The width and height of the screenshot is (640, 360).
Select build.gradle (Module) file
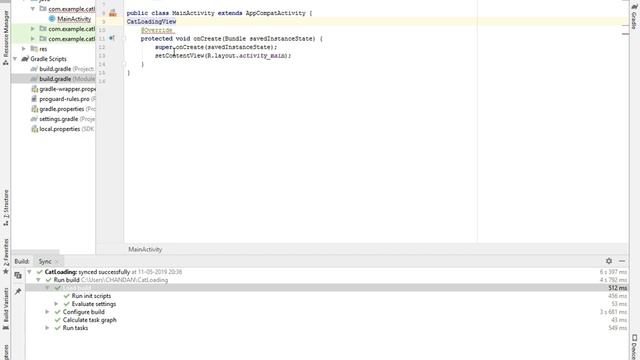[x=67, y=79]
